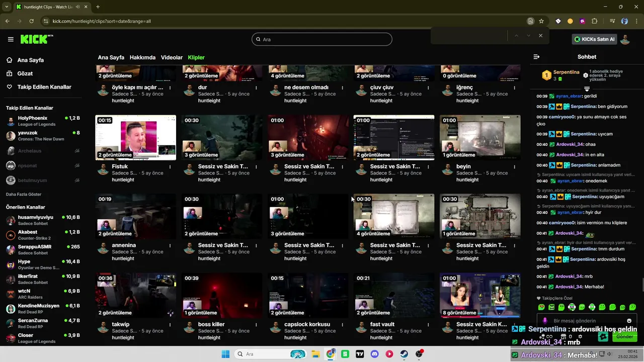Open three-dot menu for dur clip
644x362 pixels.
click(256, 87)
